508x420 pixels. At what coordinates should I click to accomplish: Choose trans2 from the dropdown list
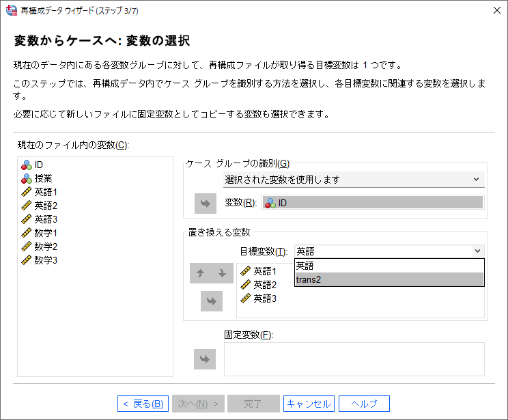coord(389,279)
